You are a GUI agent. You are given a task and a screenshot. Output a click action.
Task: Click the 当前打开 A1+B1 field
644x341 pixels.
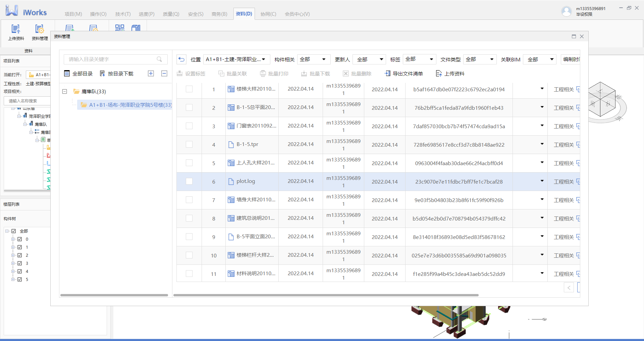pos(38,75)
